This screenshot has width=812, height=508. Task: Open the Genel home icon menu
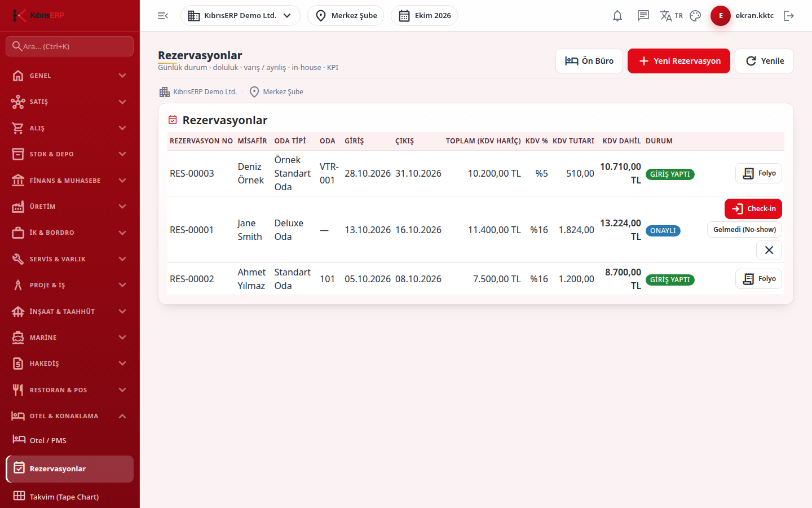[x=18, y=76]
